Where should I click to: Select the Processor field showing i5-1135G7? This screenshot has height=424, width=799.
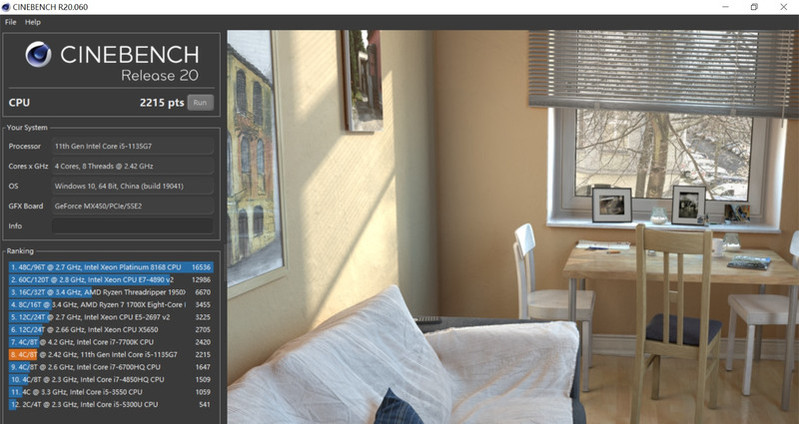click(x=132, y=146)
